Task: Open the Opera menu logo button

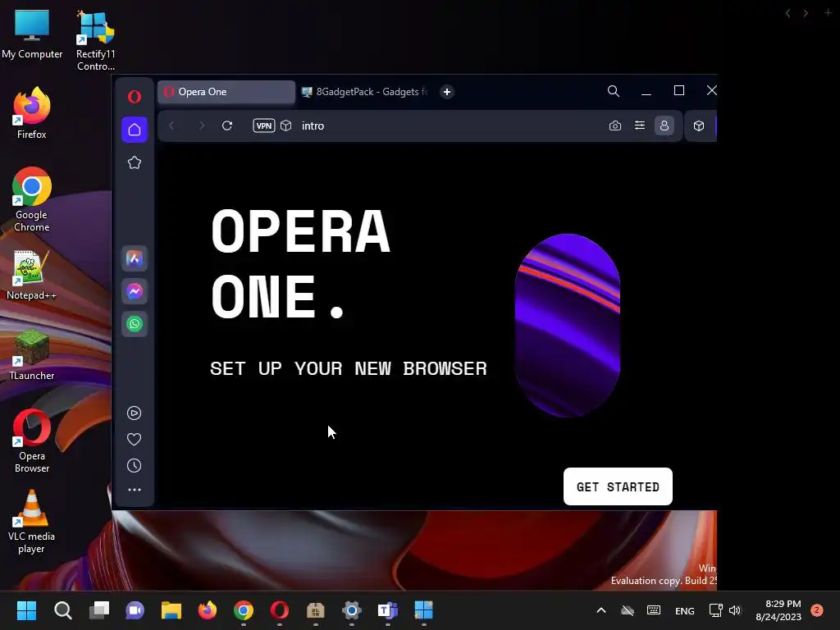Action: click(135, 97)
